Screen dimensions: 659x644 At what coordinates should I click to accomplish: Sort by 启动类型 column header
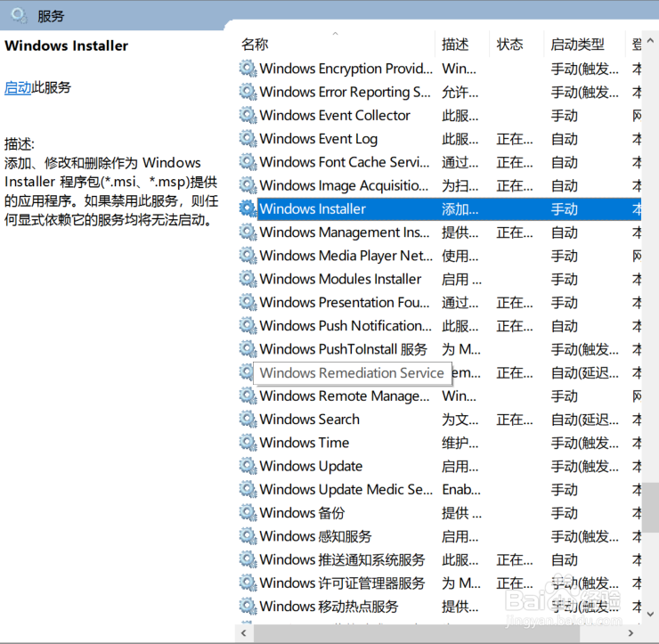(x=577, y=45)
